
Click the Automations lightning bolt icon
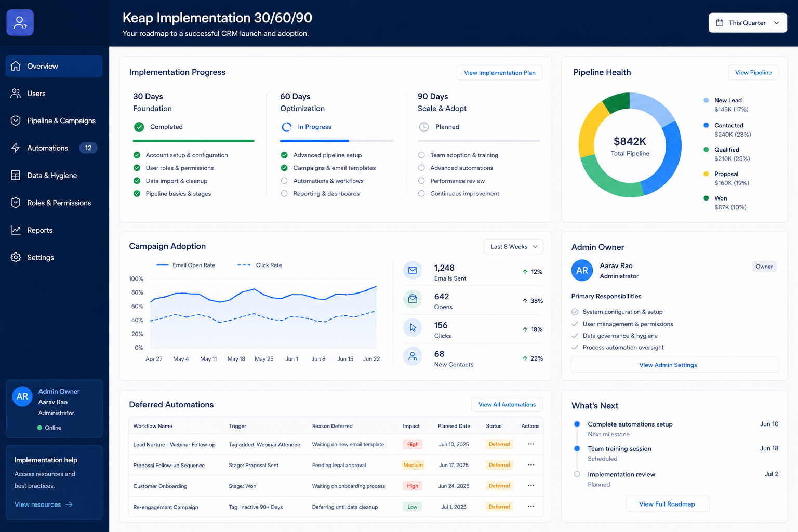pos(16,148)
